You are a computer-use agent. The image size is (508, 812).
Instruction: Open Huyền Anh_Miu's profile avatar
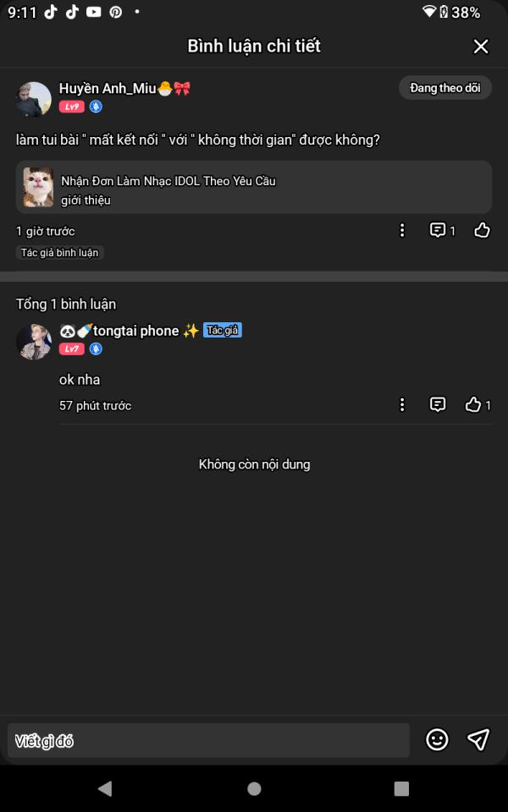point(34,99)
